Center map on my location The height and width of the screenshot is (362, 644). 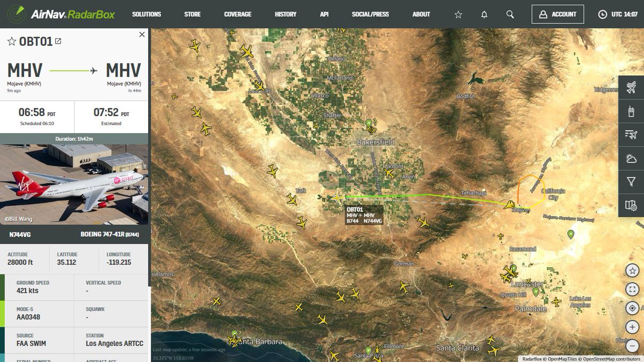632,308
